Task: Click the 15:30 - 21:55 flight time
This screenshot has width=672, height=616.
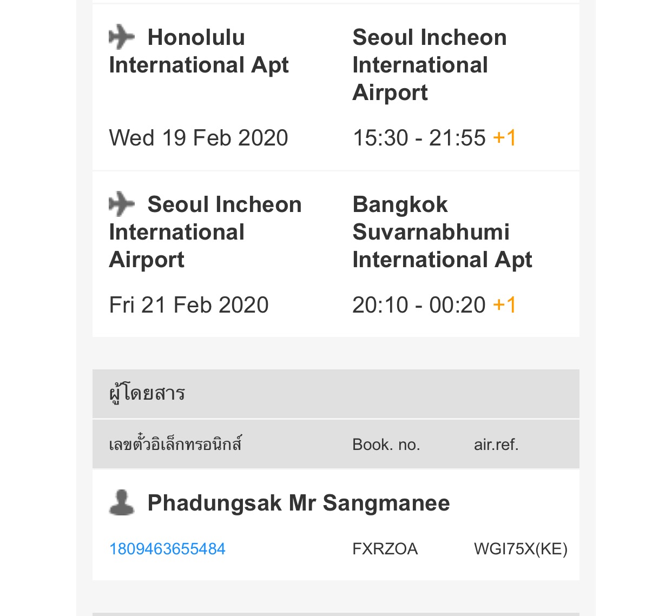Action: (x=419, y=138)
